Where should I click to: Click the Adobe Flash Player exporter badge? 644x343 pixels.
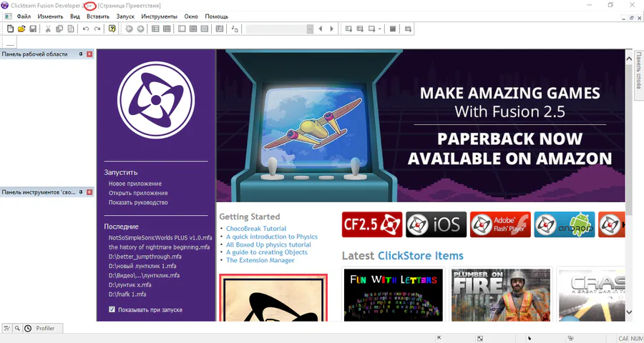pyautogui.click(x=500, y=224)
